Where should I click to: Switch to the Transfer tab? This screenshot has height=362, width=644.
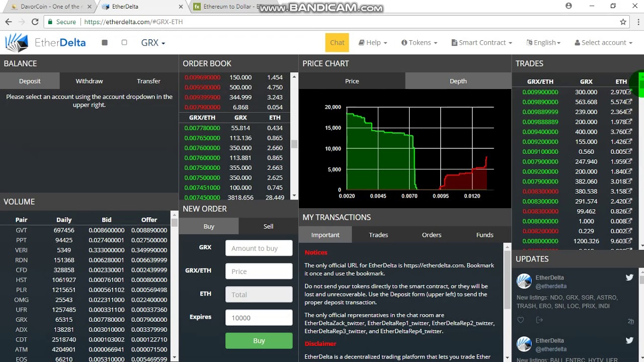point(148,81)
